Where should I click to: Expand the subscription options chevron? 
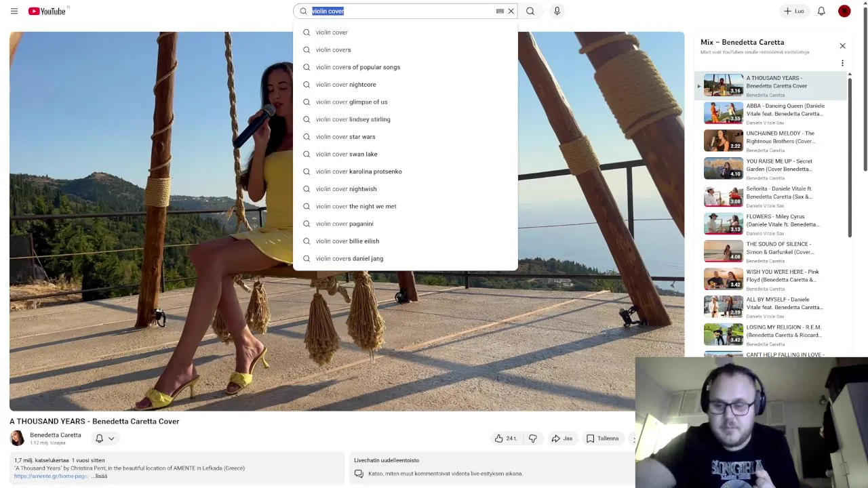(111, 439)
